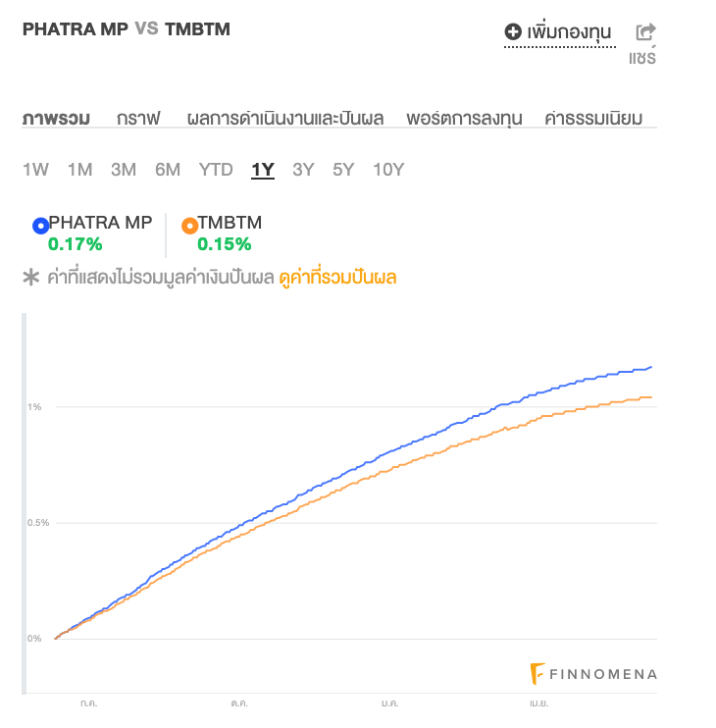This screenshot has height=728, width=716.
Task: Select the 3Y time range
Action: click(303, 170)
